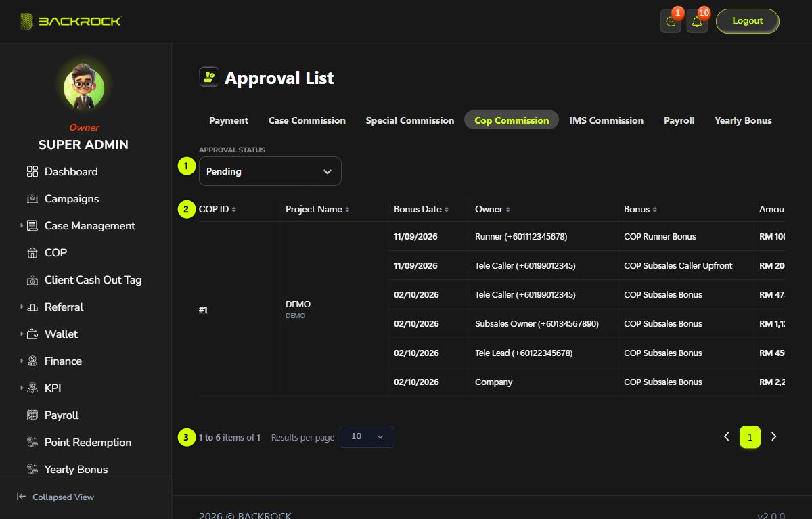Open the Results per page dropdown
Screen dimensions: 812x519
tap(367, 436)
